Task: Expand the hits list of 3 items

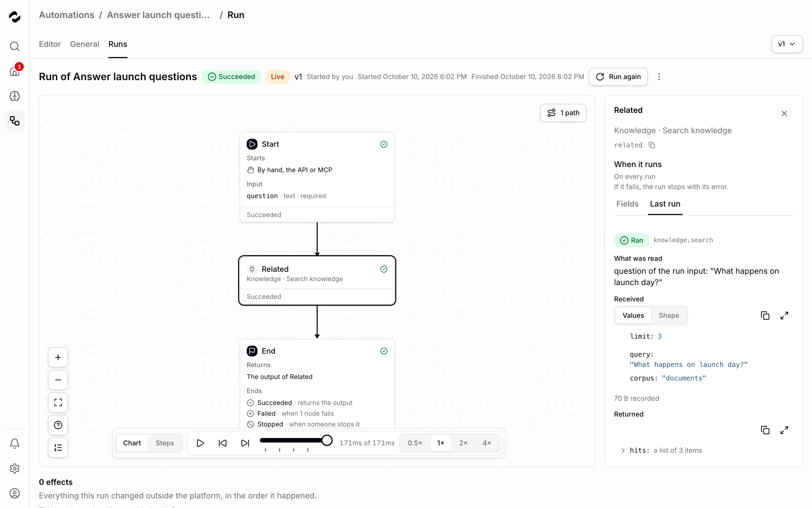Action: coord(623,450)
